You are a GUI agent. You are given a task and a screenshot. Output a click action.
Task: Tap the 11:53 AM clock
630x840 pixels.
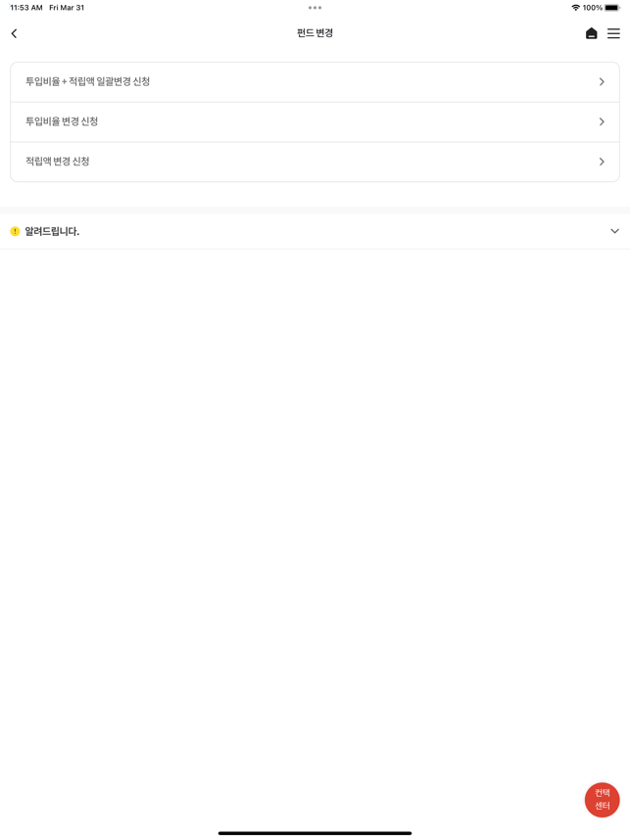[26, 8]
